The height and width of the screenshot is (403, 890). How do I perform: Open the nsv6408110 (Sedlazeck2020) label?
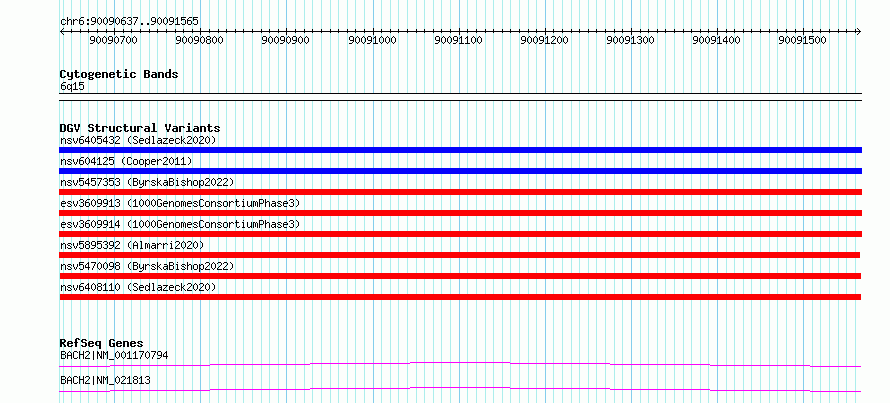tap(138, 287)
